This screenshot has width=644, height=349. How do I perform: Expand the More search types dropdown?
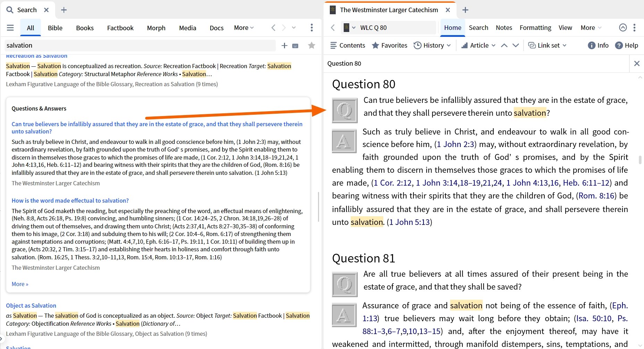click(x=244, y=28)
